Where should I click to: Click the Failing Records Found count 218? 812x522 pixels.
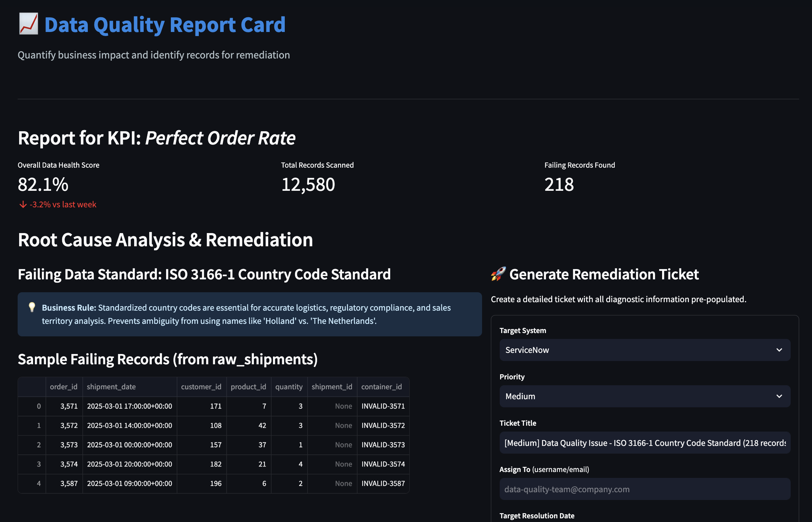click(x=559, y=185)
